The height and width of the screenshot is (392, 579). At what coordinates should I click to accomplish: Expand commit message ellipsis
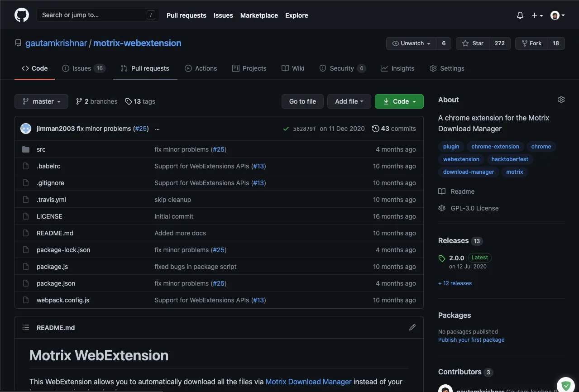tap(157, 129)
